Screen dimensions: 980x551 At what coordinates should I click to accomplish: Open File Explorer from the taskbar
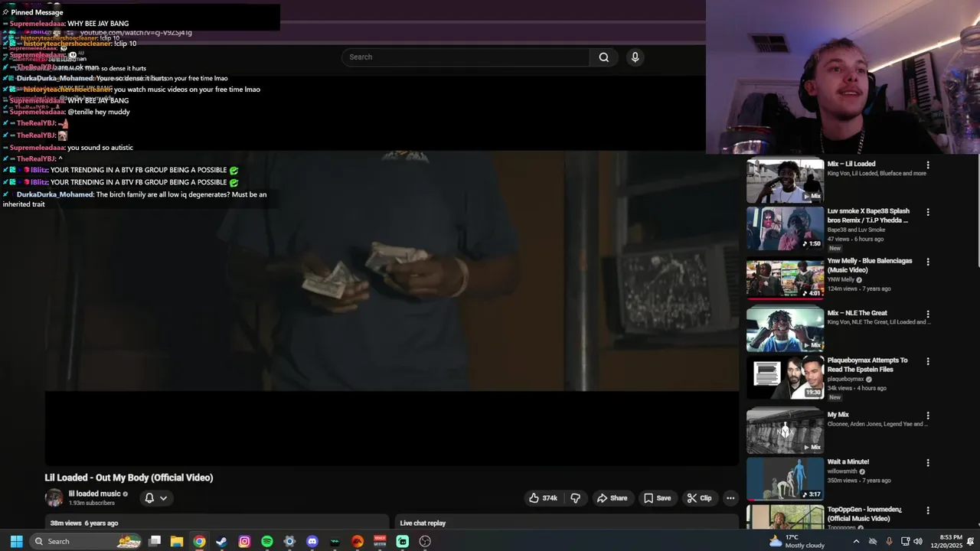pyautogui.click(x=177, y=541)
